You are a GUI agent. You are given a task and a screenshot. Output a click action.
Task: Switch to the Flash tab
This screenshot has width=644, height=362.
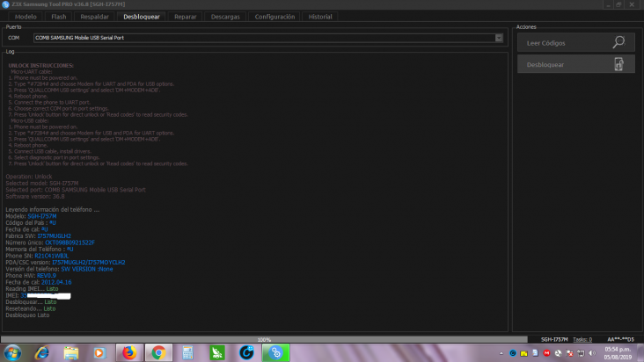(x=58, y=17)
